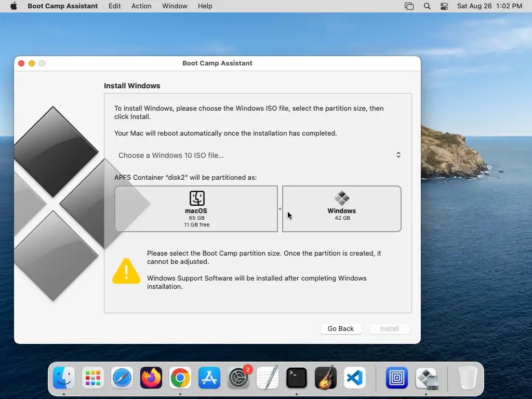The height and width of the screenshot is (399, 532).
Task: Expand the Windows 10 ISO file chooser
Action: coord(259,155)
